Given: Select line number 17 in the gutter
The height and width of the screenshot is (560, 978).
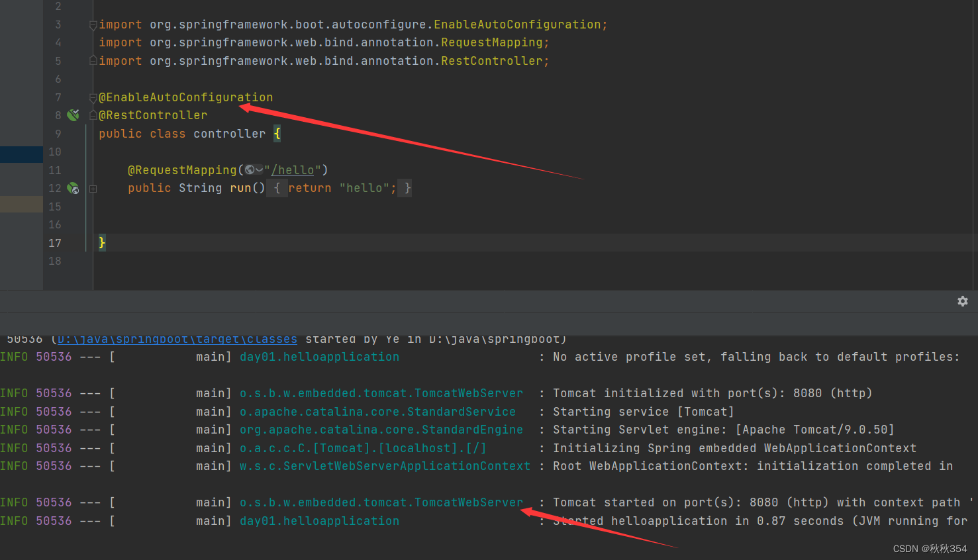Looking at the screenshot, I should coord(55,243).
